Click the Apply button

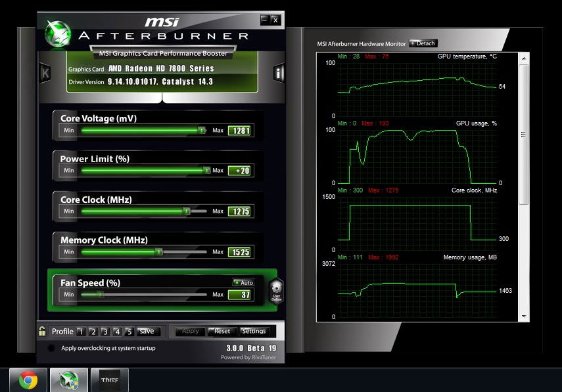point(191,331)
